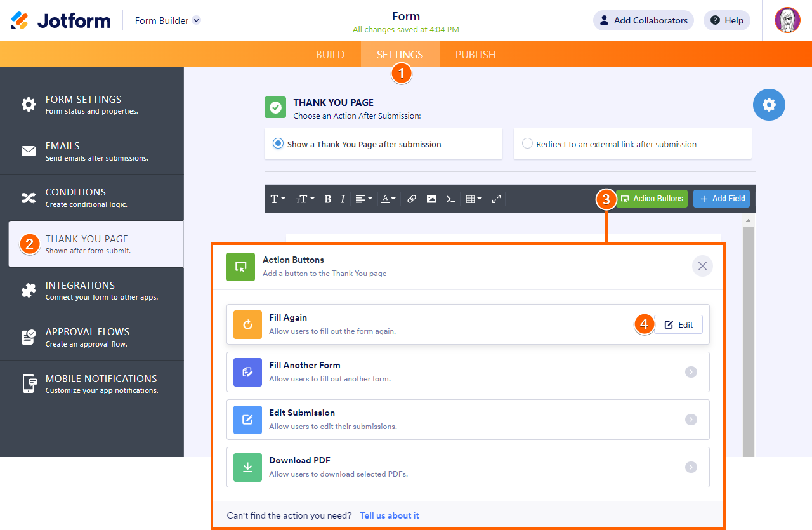Open the MOBILE NOTIFICATIONS section
Viewport: 812px width, 530px height.
pyautogui.click(x=92, y=383)
